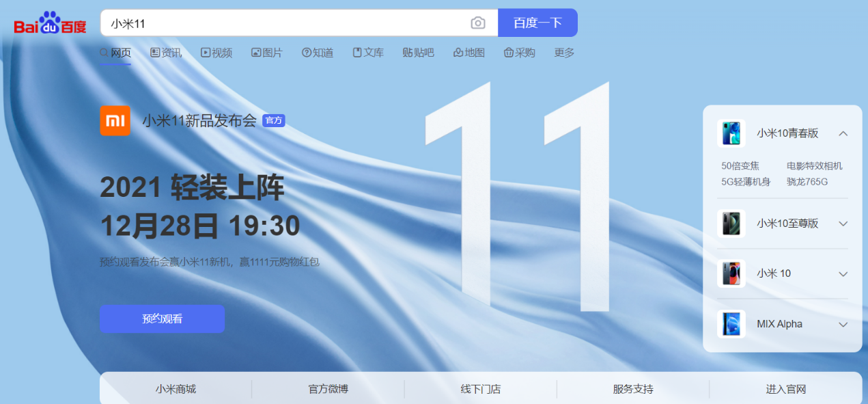The width and height of the screenshot is (868, 404).
Task: Expand the 小米10至尊版 section
Action: click(843, 224)
